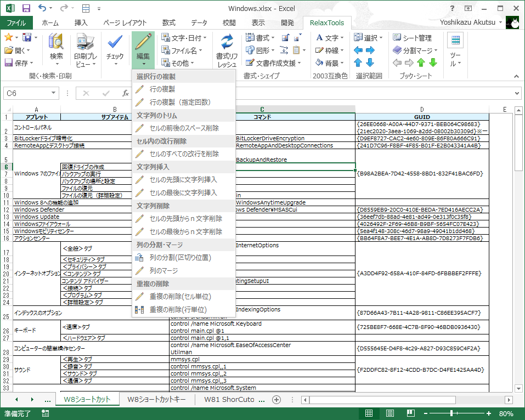Switch to Normal view in status bar

(x=369, y=413)
